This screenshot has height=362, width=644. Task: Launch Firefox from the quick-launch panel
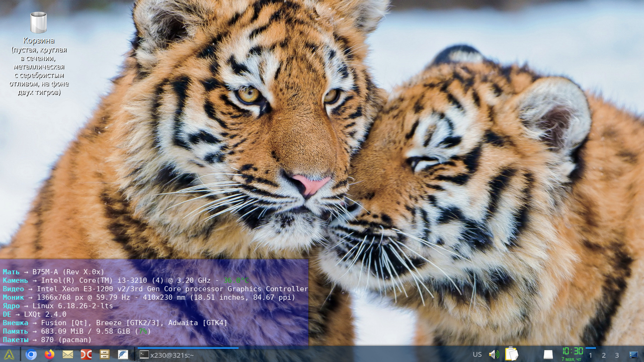click(49, 354)
